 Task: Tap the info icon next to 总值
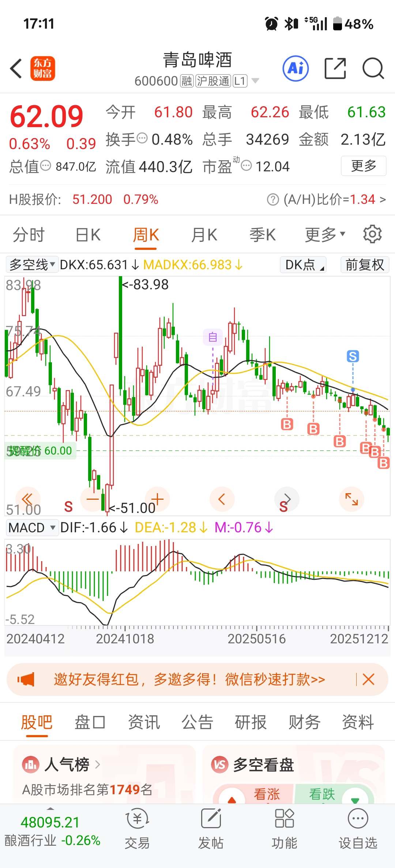click(45, 165)
